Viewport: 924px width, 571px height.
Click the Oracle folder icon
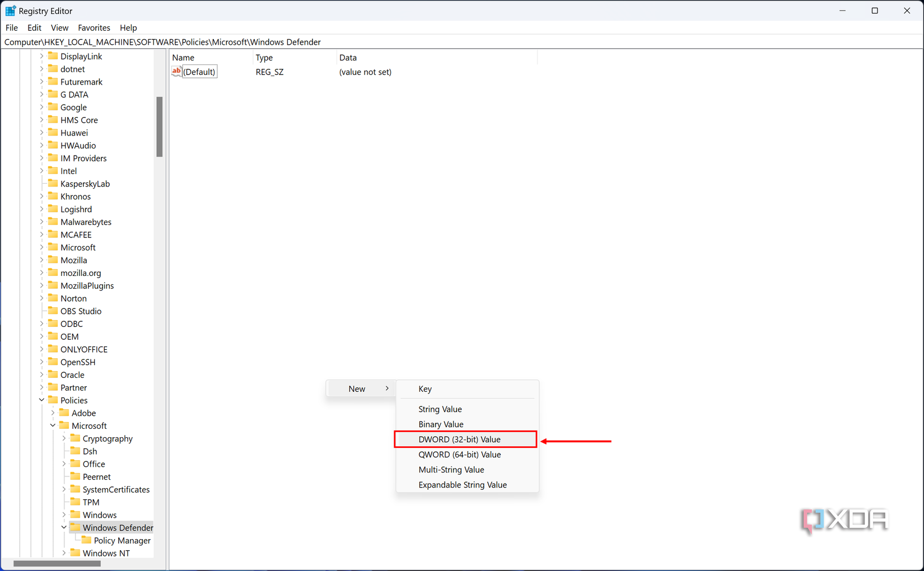click(x=53, y=375)
